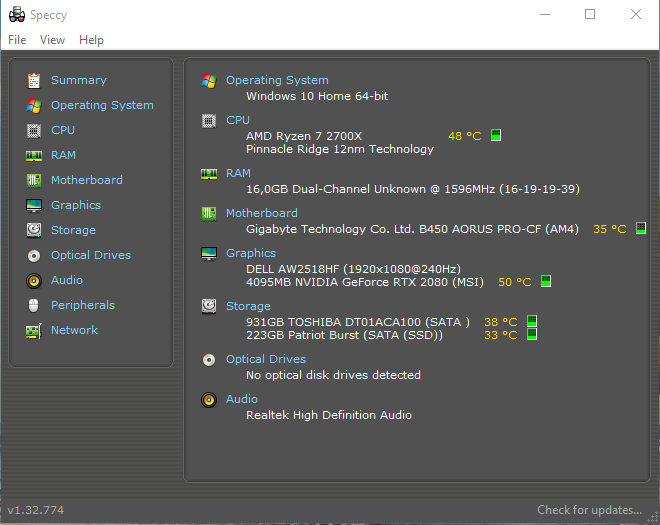Click the NVIDIA GeForce RTX 2080 line
Viewport: 660px width, 525px height.
[x=365, y=282]
